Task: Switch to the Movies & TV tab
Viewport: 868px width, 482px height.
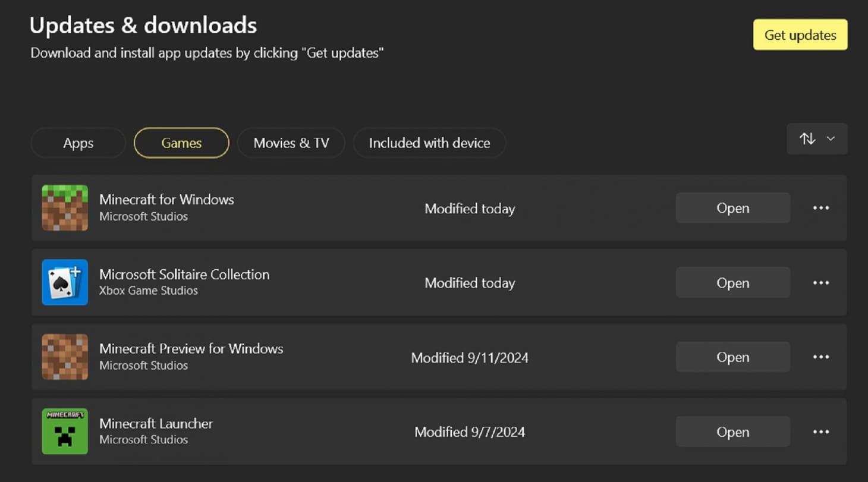Action: (291, 143)
